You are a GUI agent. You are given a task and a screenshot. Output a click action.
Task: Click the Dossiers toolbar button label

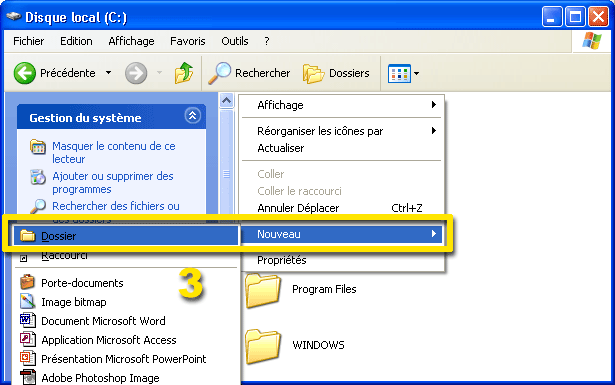tap(349, 73)
